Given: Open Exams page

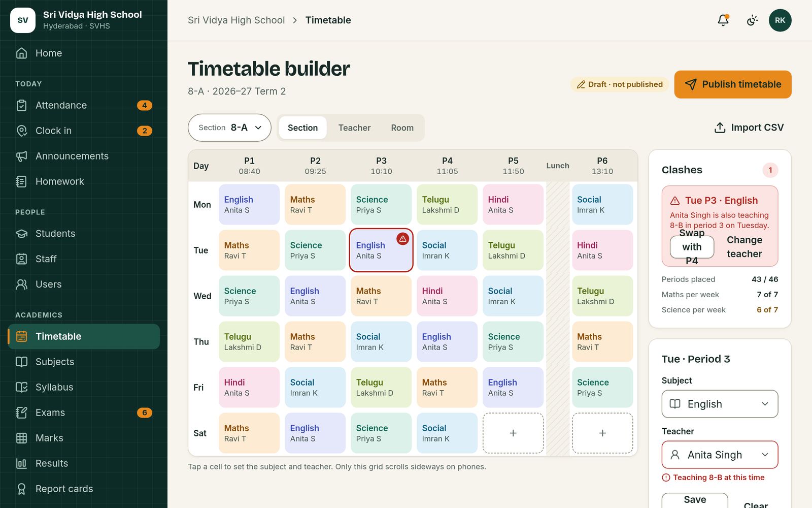Looking at the screenshot, I should pyautogui.click(x=84, y=412).
